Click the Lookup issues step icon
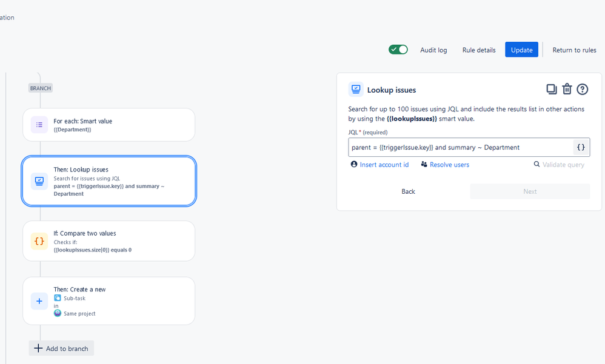The image size is (605, 364). coord(39,181)
